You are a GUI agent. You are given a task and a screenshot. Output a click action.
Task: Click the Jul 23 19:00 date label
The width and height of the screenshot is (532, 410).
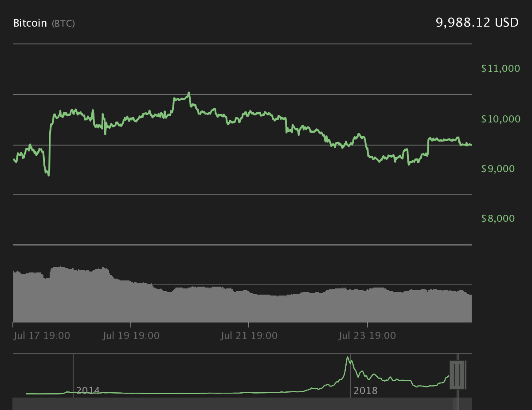point(367,335)
